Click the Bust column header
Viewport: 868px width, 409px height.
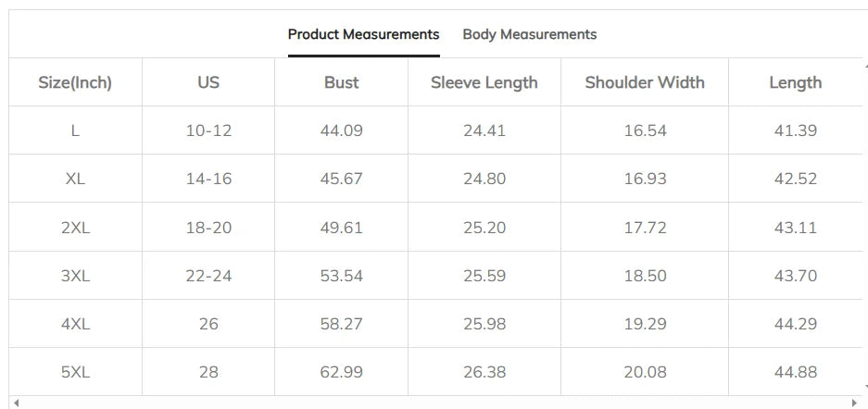341,82
